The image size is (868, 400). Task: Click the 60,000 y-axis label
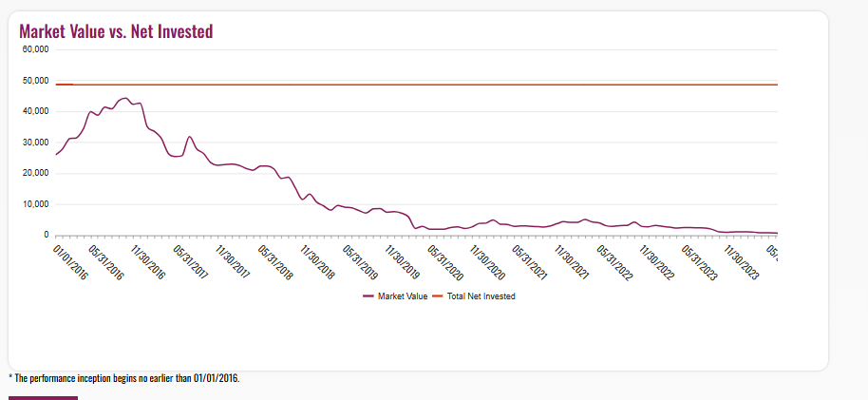click(34, 49)
